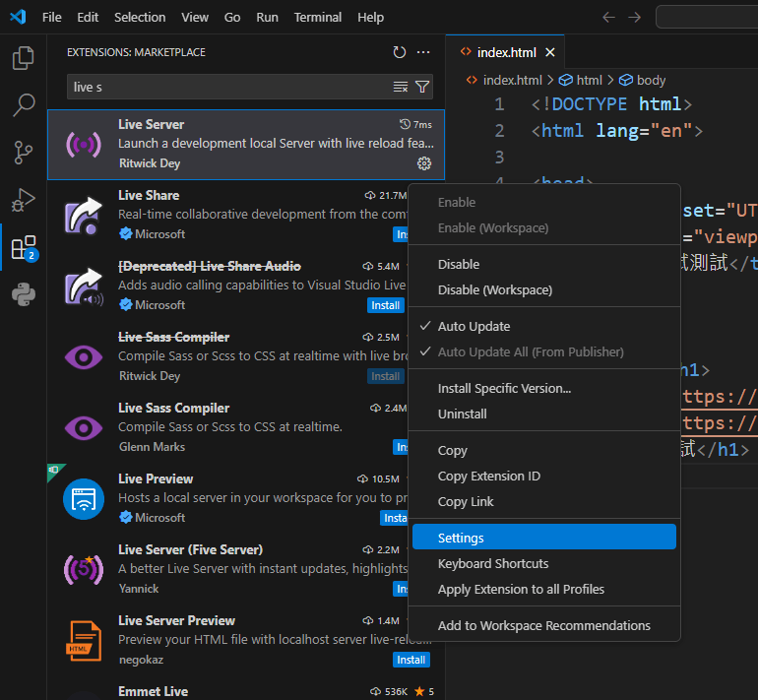Image resolution: width=758 pixels, height=700 pixels.
Task: Open the extension filter funnel menu
Action: (x=422, y=87)
